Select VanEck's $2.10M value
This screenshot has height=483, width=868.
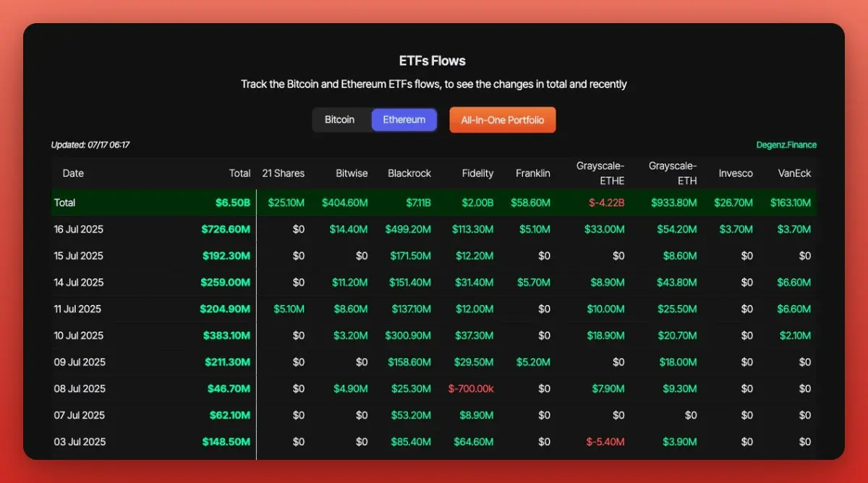(796, 335)
